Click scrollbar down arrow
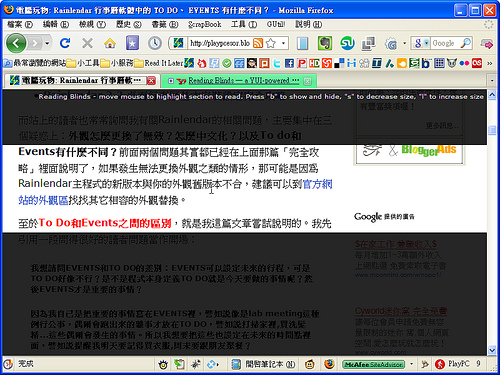Viewport: 500px width, 375px height. (492, 350)
